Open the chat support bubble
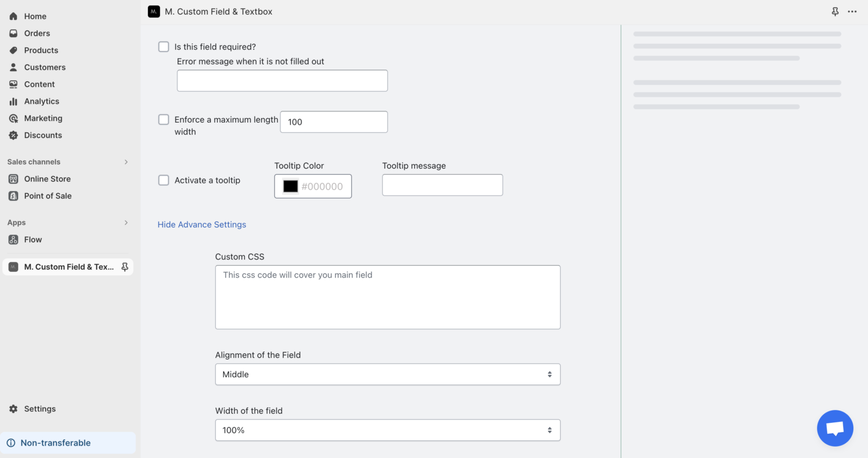The image size is (868, 458). [835, 428]
